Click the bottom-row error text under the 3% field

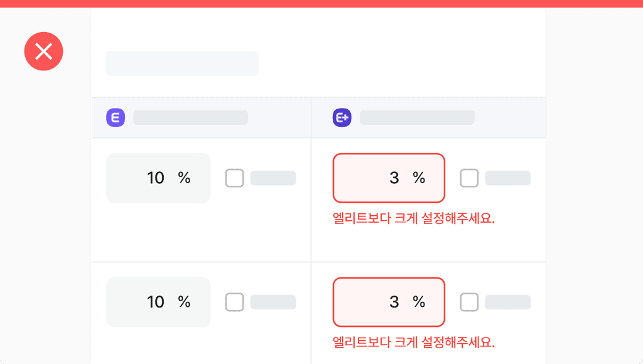414,343
